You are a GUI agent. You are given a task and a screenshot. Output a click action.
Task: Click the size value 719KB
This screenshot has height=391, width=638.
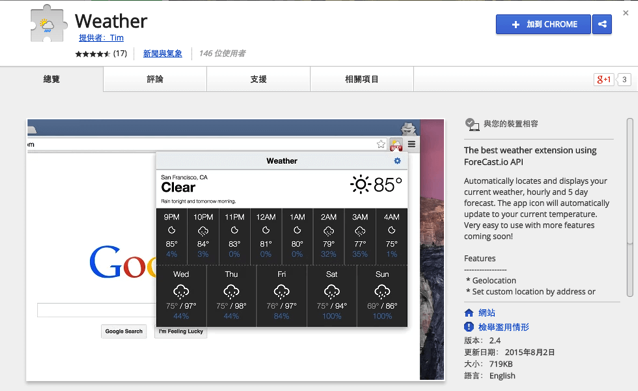(x=501, y=364)
